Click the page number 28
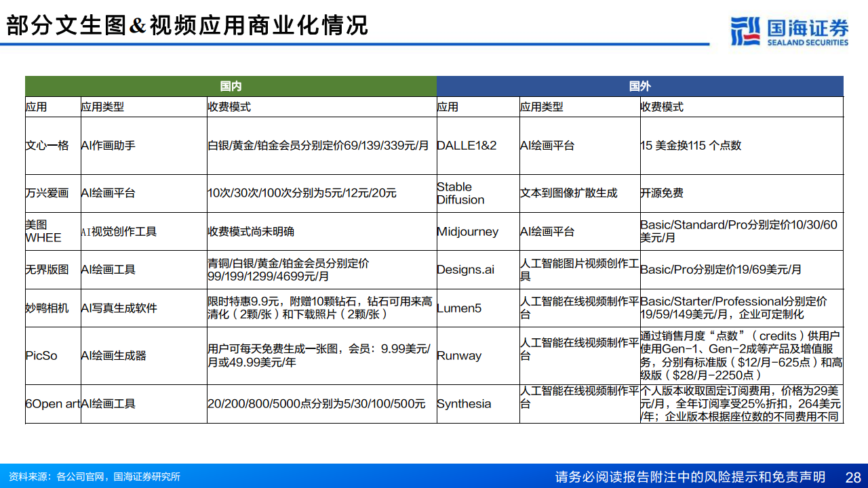The height and width of the screenshot is (488, 868). coord(853,476)
